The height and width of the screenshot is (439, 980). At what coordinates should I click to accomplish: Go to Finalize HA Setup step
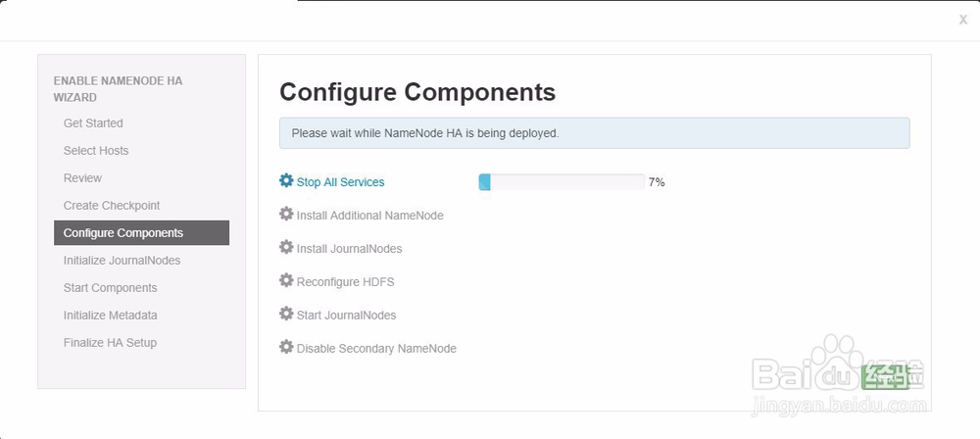click(110, 343)
